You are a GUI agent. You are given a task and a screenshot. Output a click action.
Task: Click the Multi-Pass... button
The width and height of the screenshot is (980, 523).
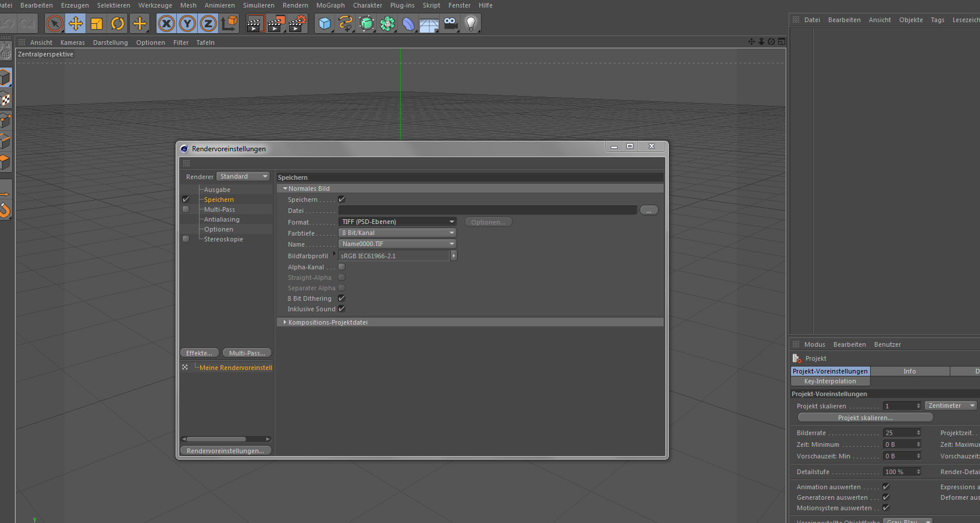point(247,353)
